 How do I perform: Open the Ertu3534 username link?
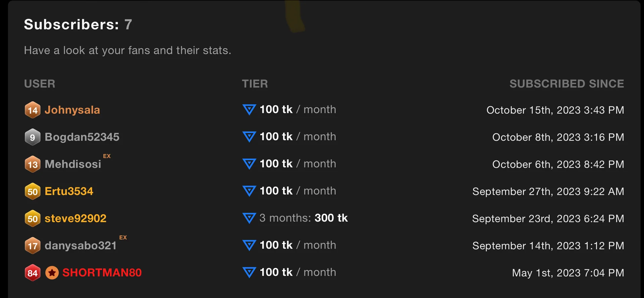[x=69, y=191]
